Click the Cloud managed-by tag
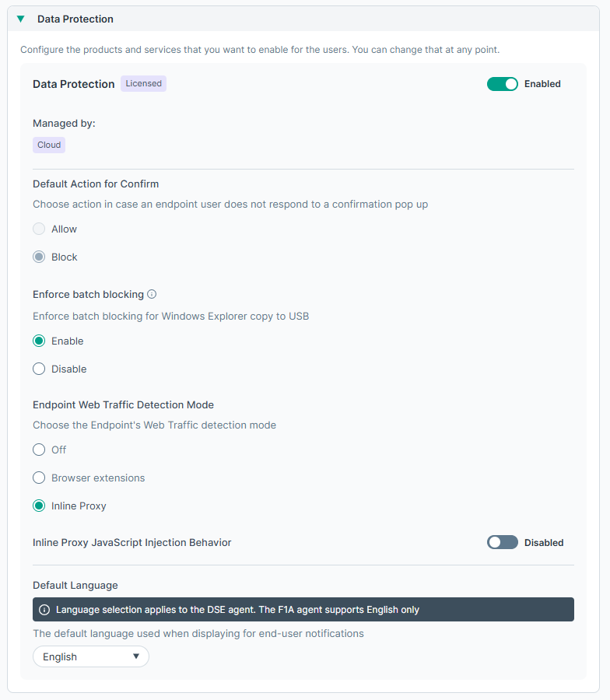Viewport: 610px width, 700px height. (49, 145)
